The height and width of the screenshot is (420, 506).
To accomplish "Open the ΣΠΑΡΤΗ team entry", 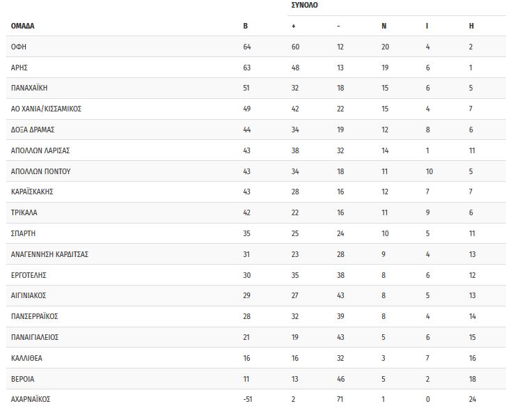I will coord(23,233).
